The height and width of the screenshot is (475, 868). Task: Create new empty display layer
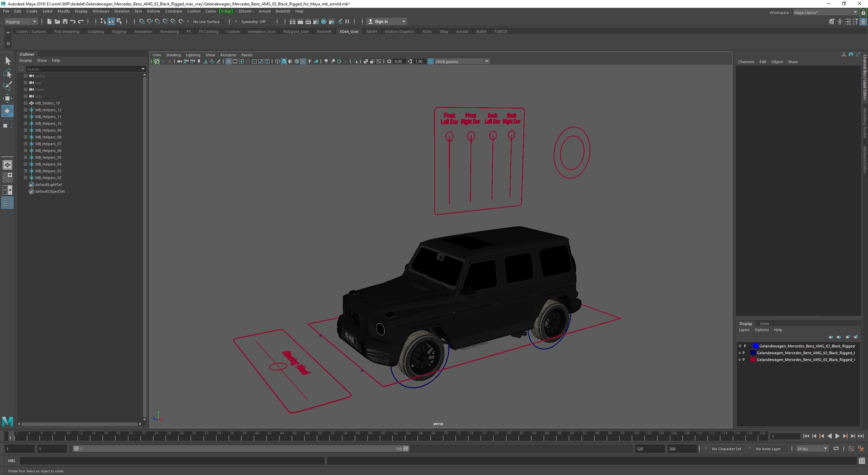(848, 337)
